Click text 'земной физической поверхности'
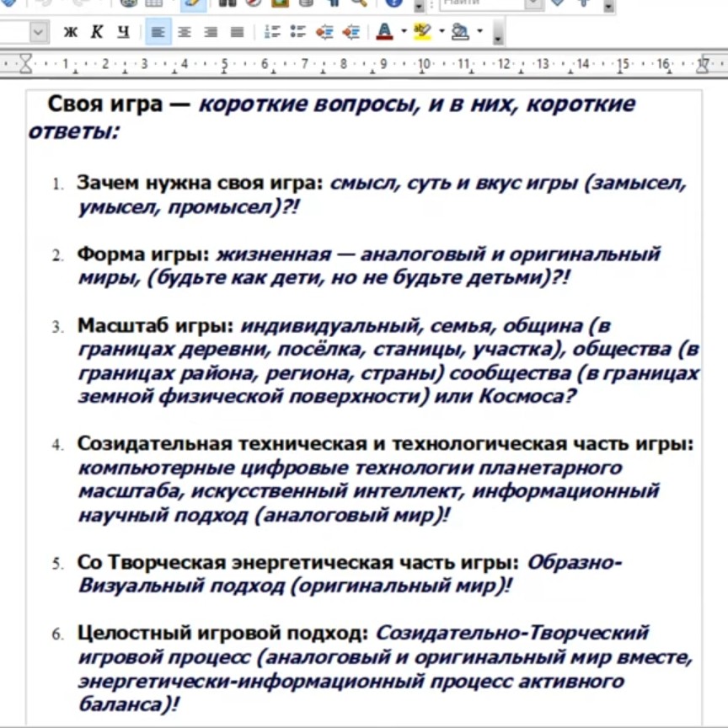 coord(254,396)
